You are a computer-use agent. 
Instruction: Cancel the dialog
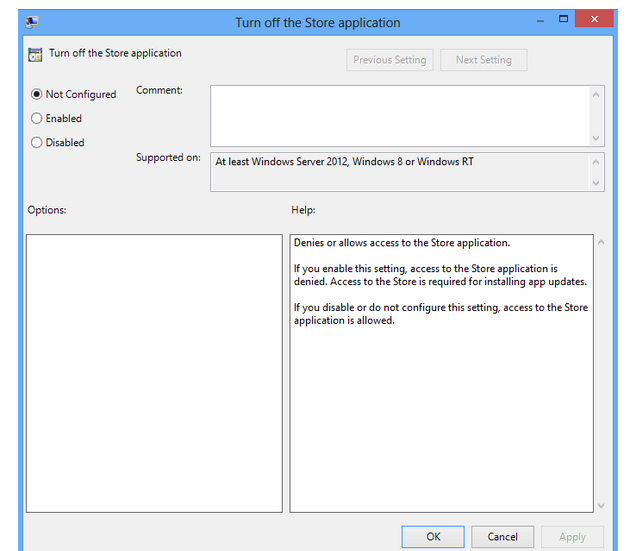(x=503, y=537)
